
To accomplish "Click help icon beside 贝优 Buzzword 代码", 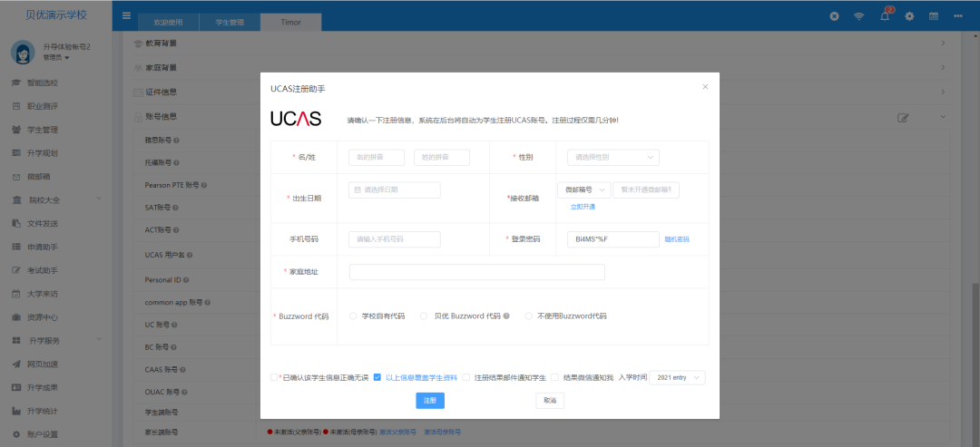I will [506, 316].
